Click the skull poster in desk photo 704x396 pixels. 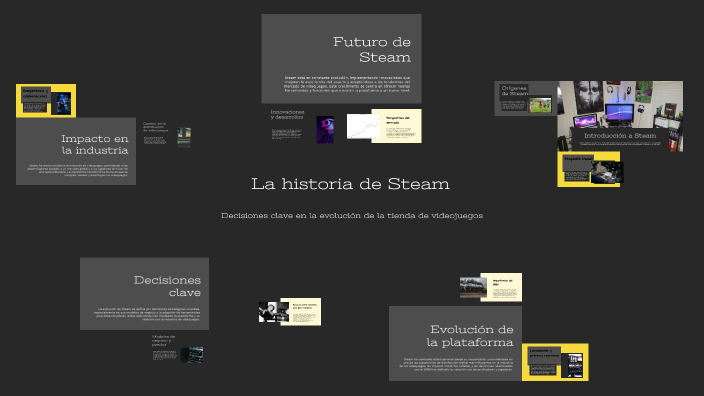(x=589, y=97)
